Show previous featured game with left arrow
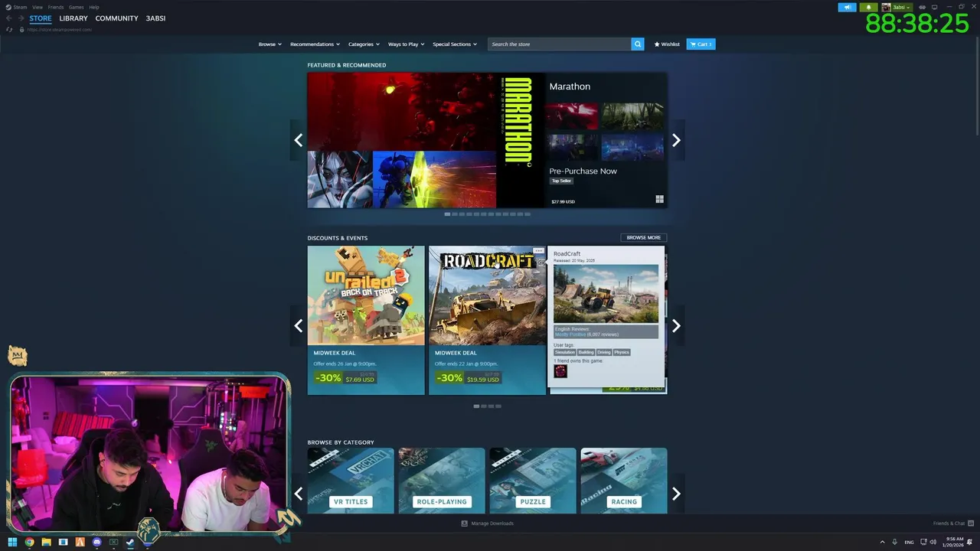Screen dimensions: 980x551 click(x=299, y=140)
